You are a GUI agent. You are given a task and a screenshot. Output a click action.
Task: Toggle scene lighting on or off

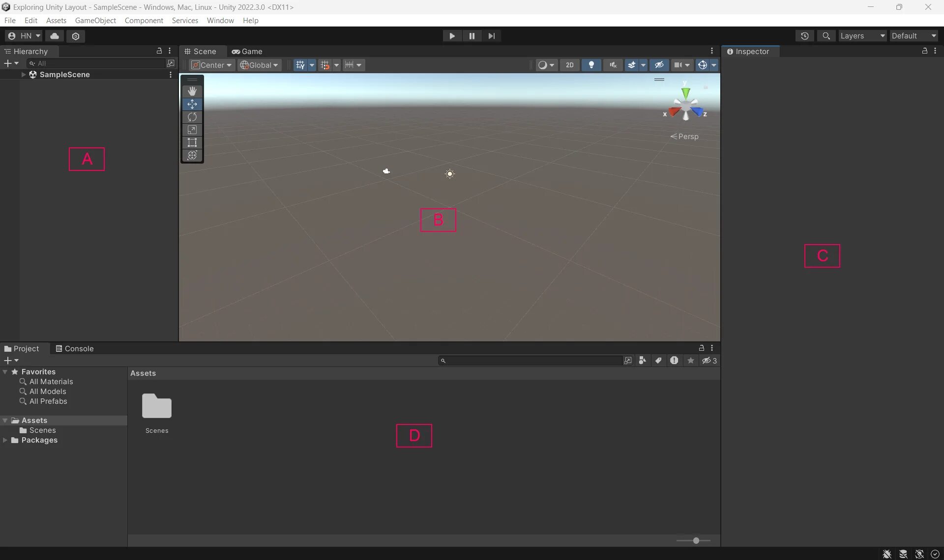tap(591, 65)
